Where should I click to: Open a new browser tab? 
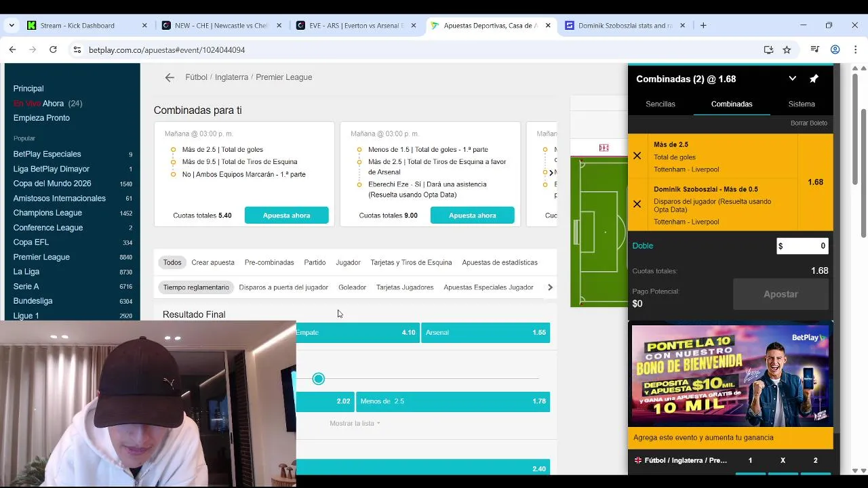coord(703,25)
